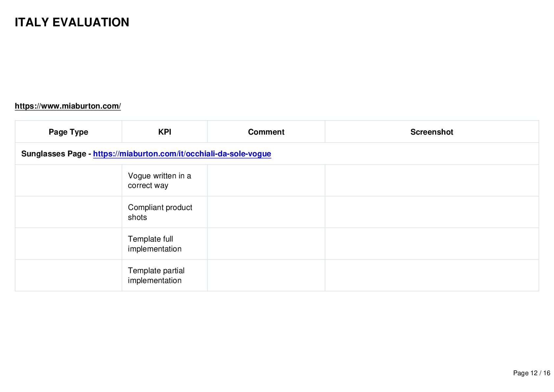Click the 'Template partial implementation' KPI cell
Screen dimensions: 554x392
tap(164, 275)
